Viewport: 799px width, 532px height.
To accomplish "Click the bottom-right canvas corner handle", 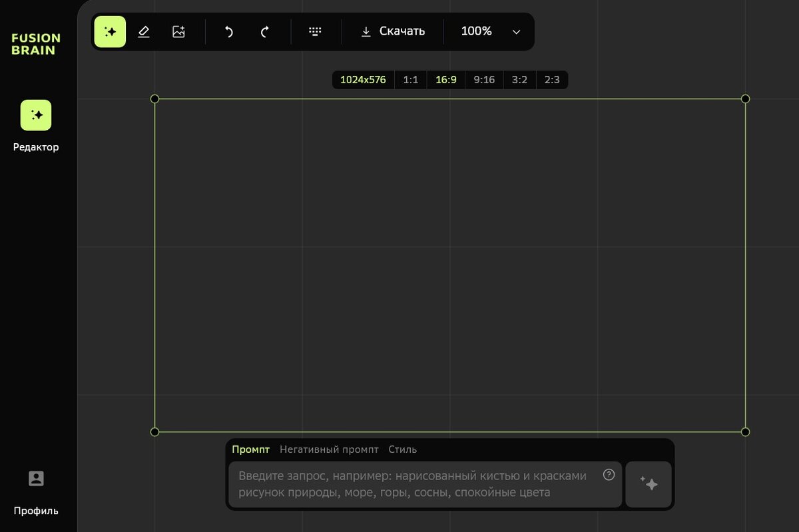I will (x=746, y=431).
